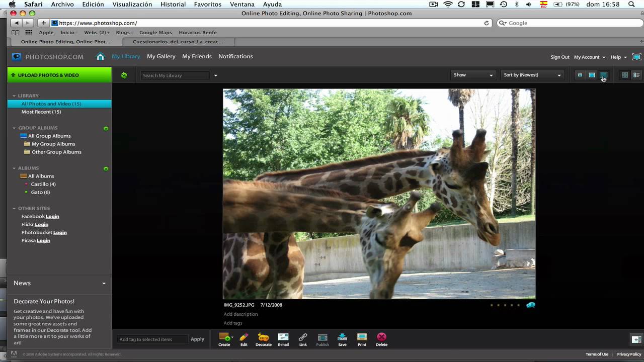Open the Show filter dropdown

pyautogui.click(x=473, y=75)
